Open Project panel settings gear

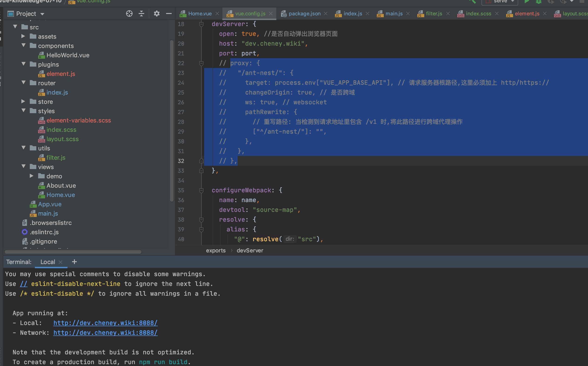point(157,14)
